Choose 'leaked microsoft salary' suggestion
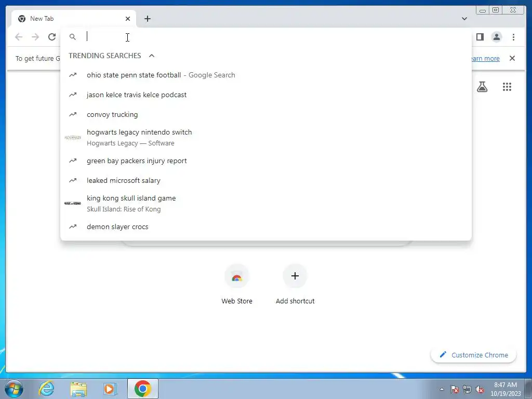Screen dimensions: 532x399 [265, 180]
